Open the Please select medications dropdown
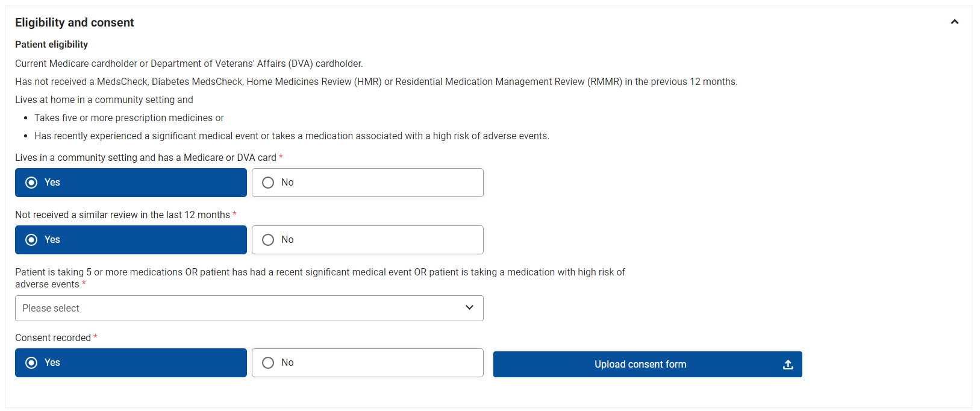The width and height of the screenshot is (980, 411). tap(249, 308)
